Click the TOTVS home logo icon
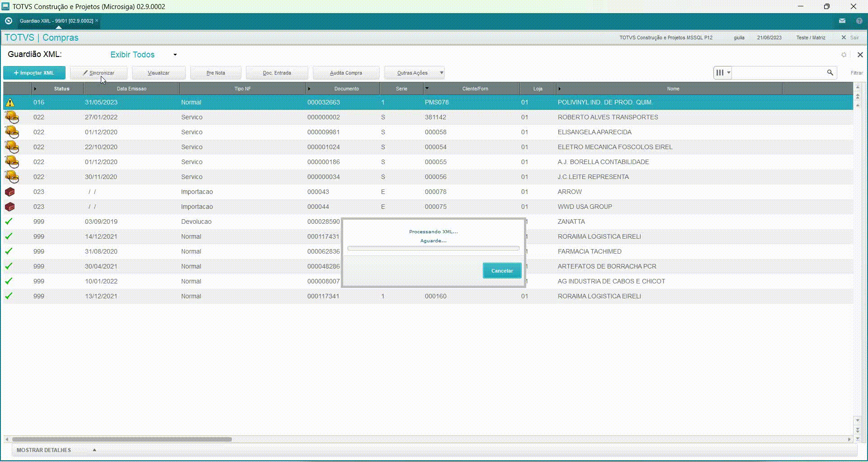 tap(8, 21)
